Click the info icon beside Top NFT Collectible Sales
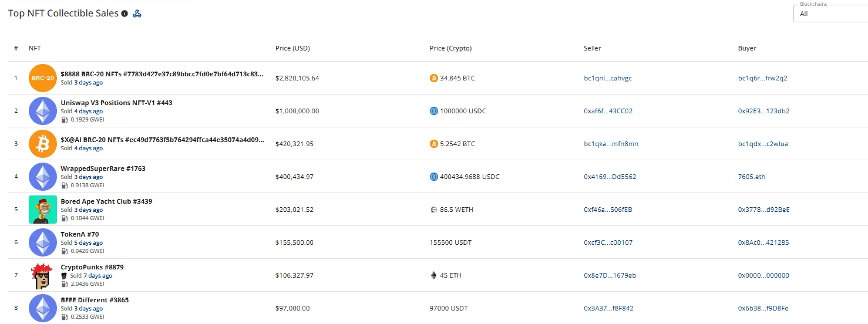Image resolution: width=868 pixels, height=324 pixels. 125,14
